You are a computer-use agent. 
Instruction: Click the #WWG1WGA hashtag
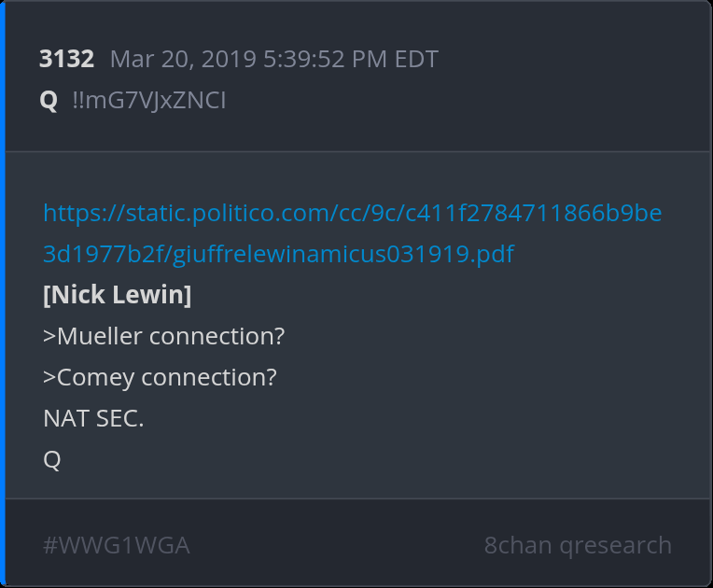[117, 545]
